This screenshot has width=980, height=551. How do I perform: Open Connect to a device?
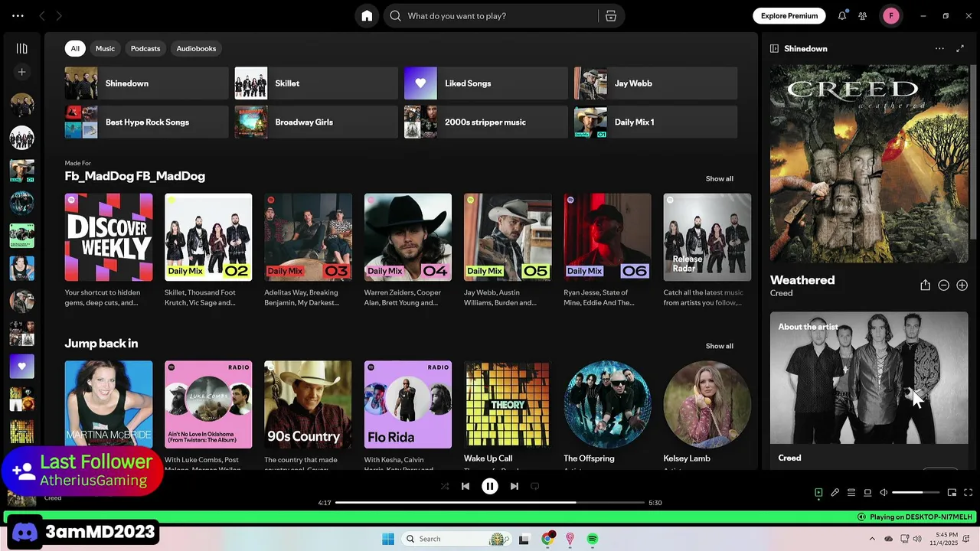coord(867,493)
